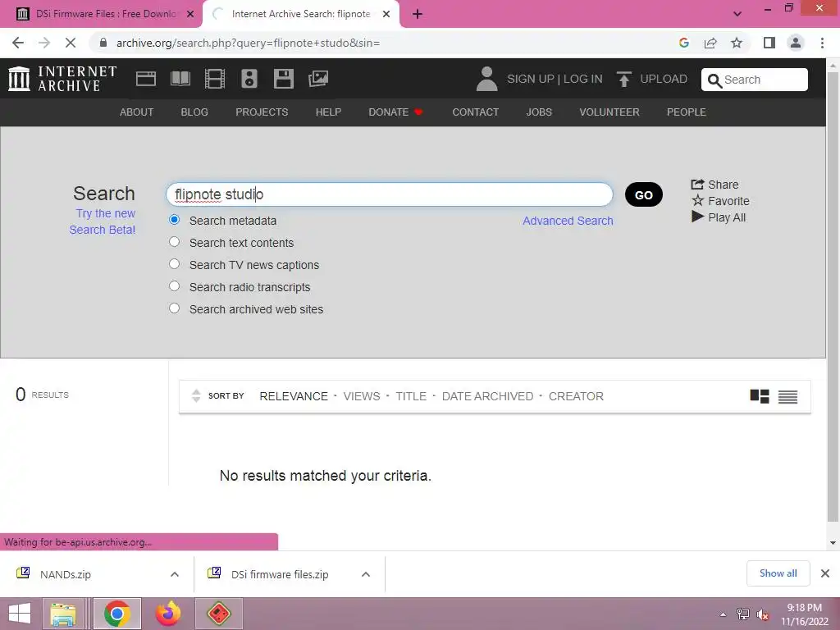The image size is (840, 630).
Task: Switch to list view
Action: pos(787,396)
